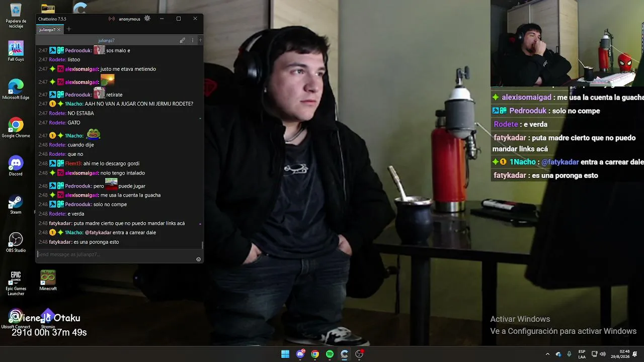The image size is (644, 362).
Task: Open OBS Studio from the taskbar
Action: (359, 354)
